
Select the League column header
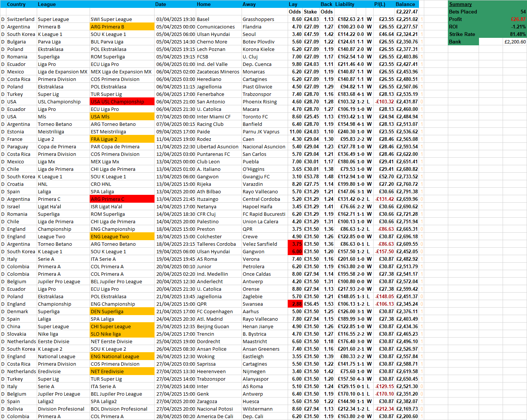click(47, 4)
